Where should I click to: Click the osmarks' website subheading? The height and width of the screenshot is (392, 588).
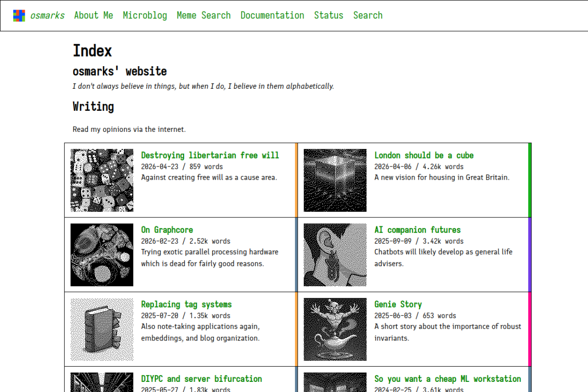tap(120, 71)
